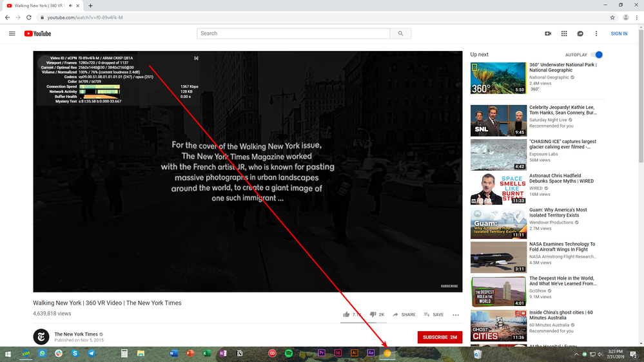Open the Windows notification center icon
The image size is (644, 362).
pos(633,354)
